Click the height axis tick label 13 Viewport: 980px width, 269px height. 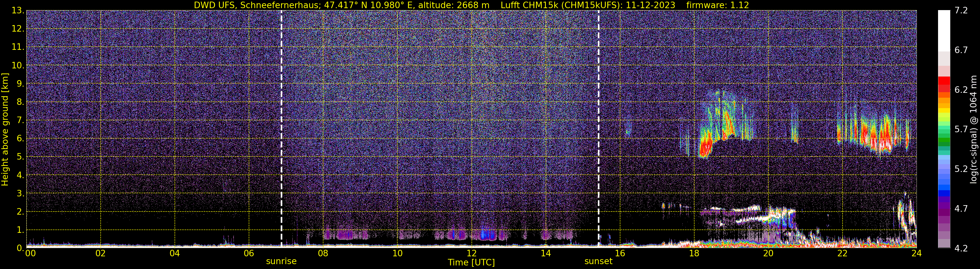[x=18, y=10]
